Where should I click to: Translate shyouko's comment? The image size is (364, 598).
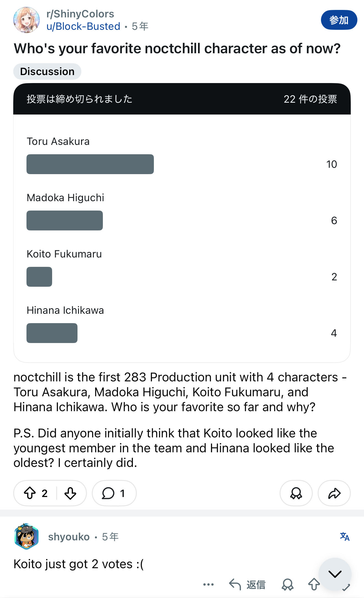tap(344, 536)
